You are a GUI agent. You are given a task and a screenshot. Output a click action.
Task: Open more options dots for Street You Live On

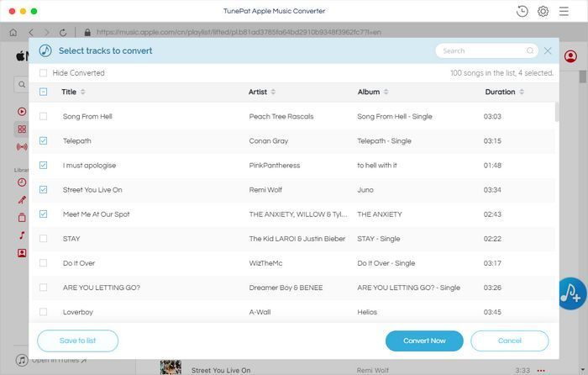click(x=541, y=371)
